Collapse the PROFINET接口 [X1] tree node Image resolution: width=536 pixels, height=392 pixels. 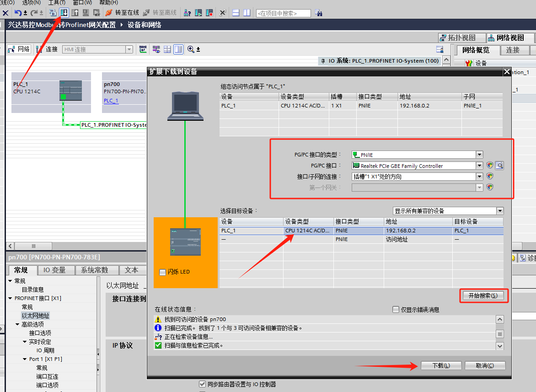[x=10, y=298]
